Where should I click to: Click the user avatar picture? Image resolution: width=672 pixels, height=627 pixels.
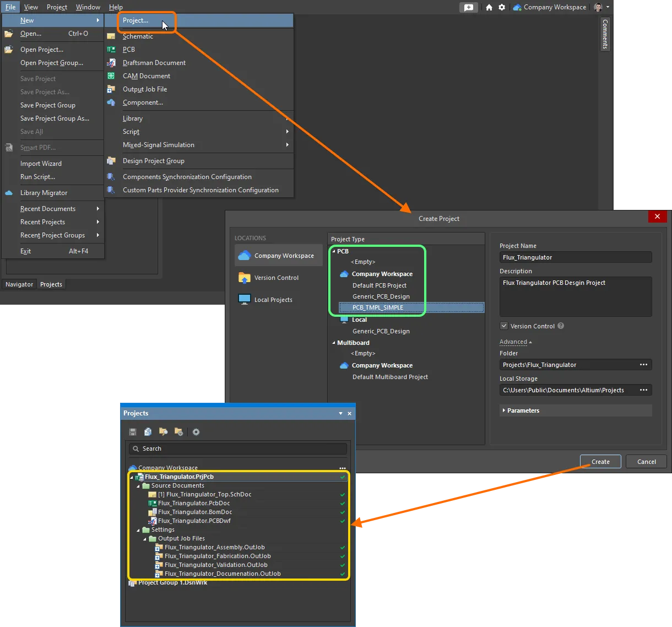click(x=598, y=8)
